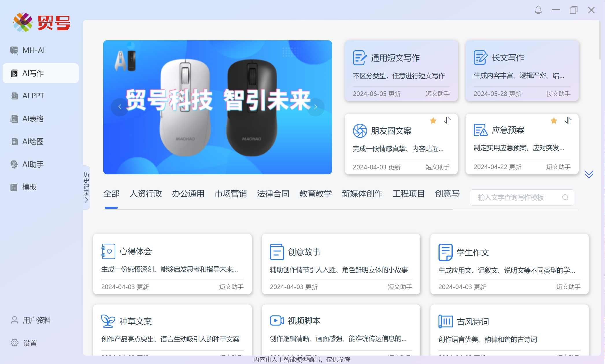Click '长文助手' label on 长文写作 card

(x=558, y=94)
